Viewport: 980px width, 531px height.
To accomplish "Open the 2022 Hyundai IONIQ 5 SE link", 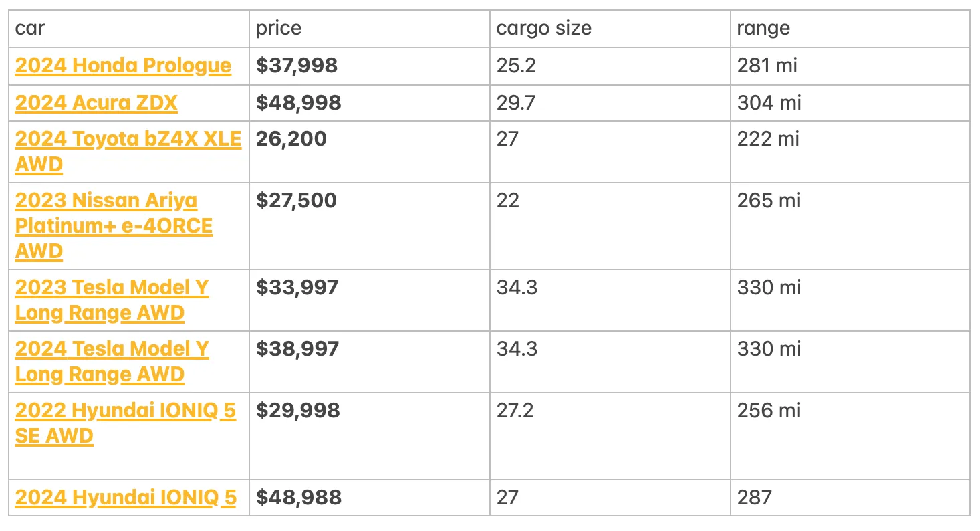I will (x=125, y=411).
